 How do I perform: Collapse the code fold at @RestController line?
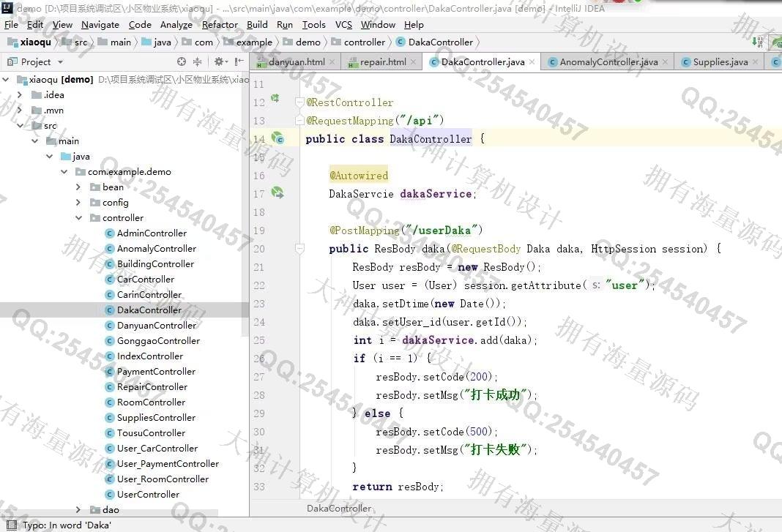pyautogui.click(x=299, y=102)
